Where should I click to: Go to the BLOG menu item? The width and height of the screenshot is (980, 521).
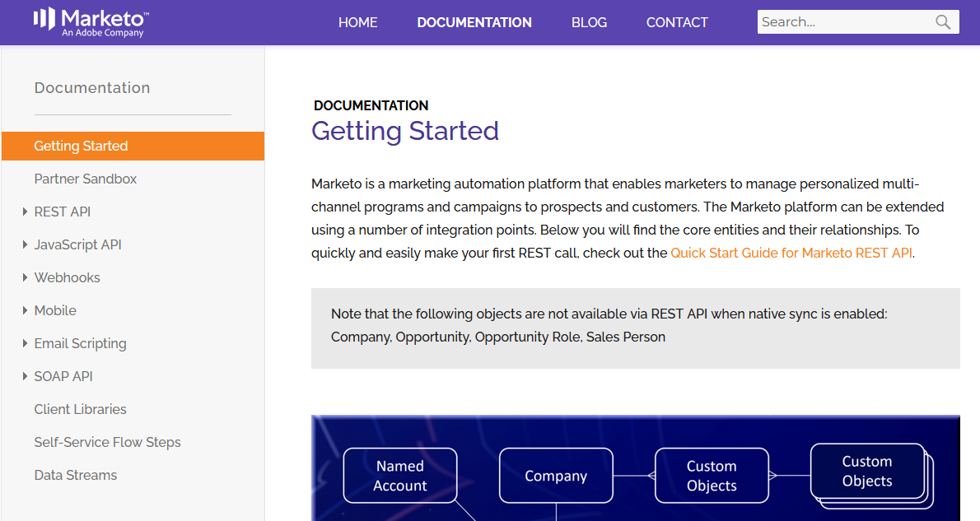(589, 22)
